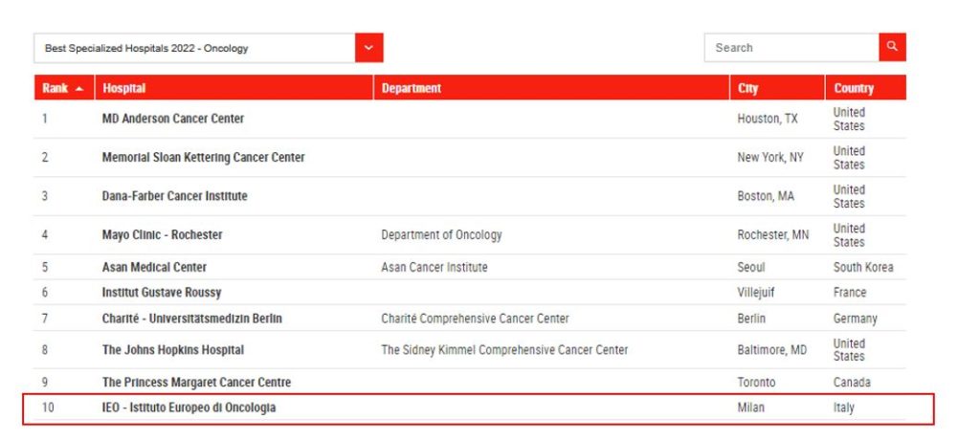Image resolution: width=980 pixels, height=441 pixels.
Task: Click Asan Medical Center hospital name
Action: pos(154,267)
